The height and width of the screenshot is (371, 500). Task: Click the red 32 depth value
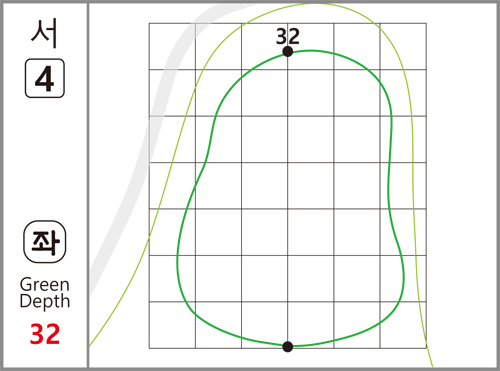(x=45, y=334)
